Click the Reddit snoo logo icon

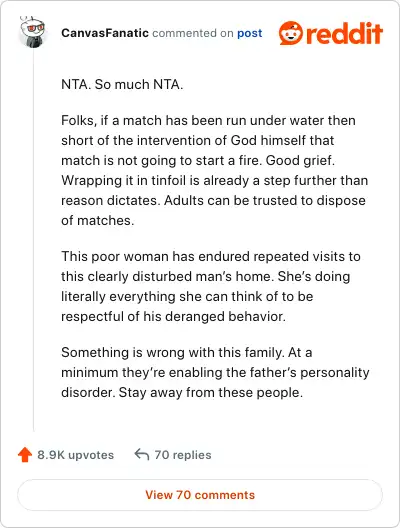[x=291, y=33]
